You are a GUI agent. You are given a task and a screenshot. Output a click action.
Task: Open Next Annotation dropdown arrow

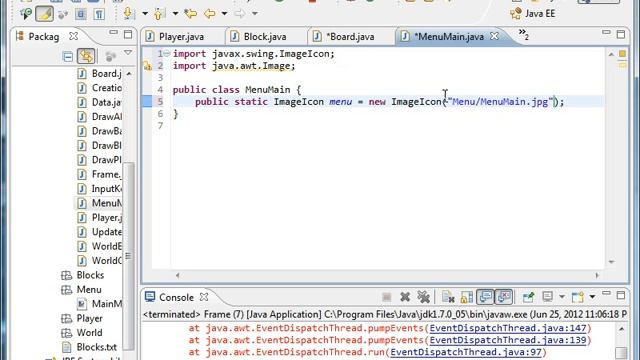pyautogui.click(x=145, y=13)
